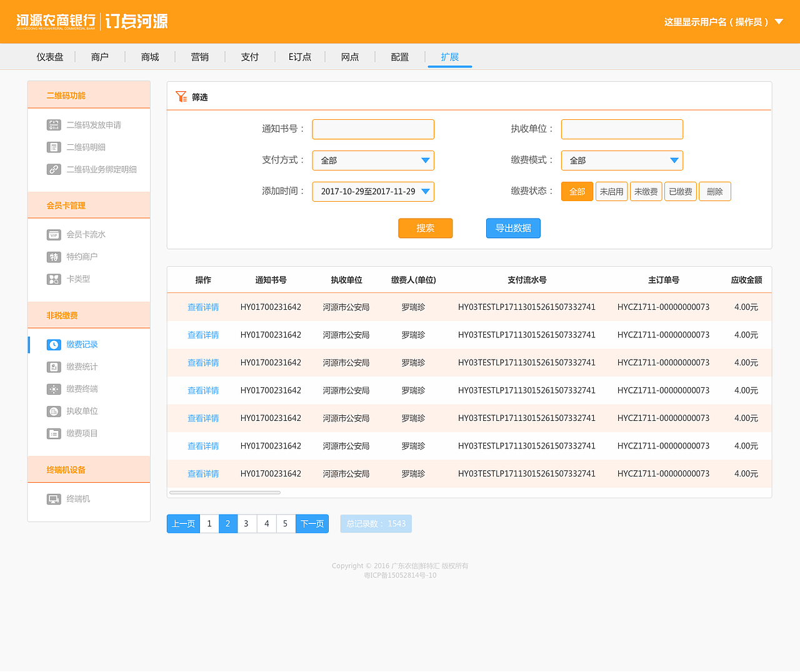Viewport: 800px width, 672px height.
Task: Select the 未启用 status filter
Action: coord(612,192)
